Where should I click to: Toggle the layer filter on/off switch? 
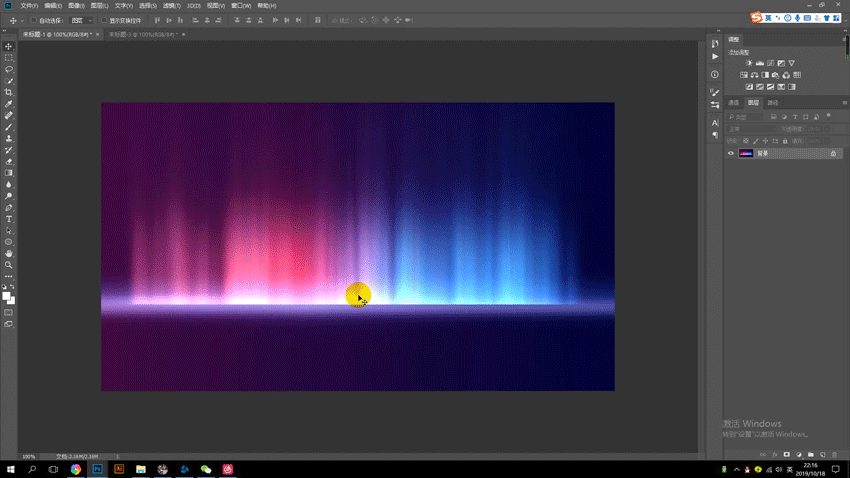pos(828,116)
